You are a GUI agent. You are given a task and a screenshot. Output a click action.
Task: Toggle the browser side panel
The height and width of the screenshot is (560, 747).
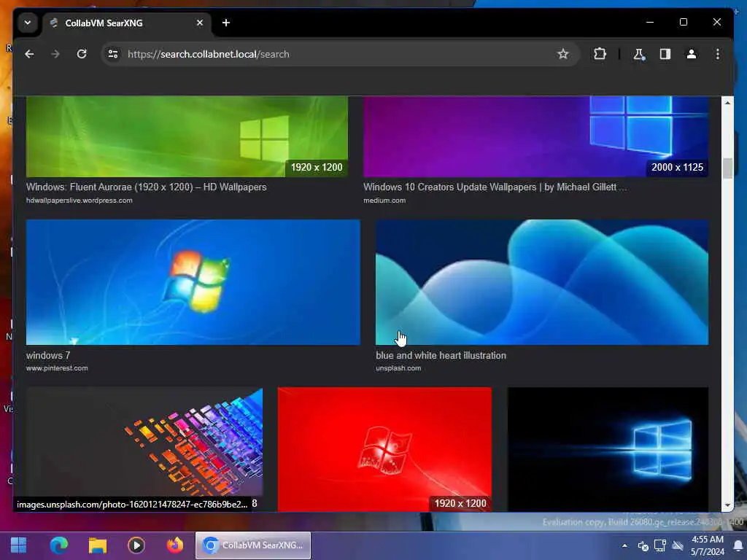click(x=665, y=54)
